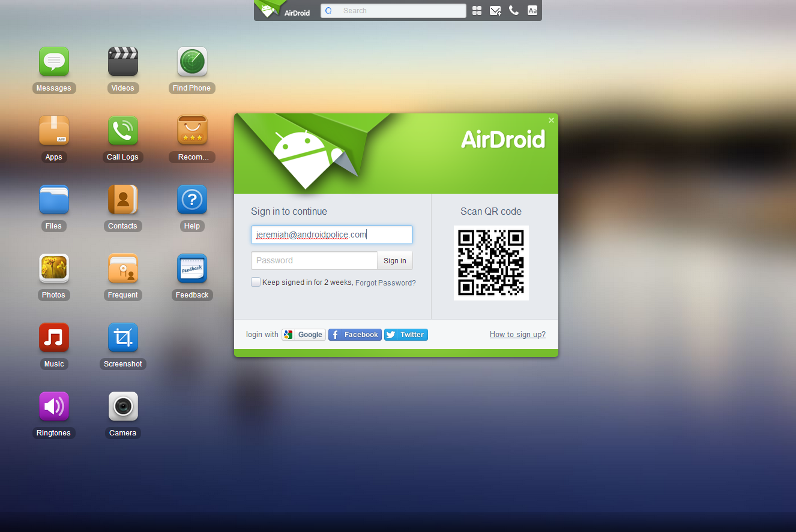
Task: Sign in with Google
Action: tap(303, 334)
